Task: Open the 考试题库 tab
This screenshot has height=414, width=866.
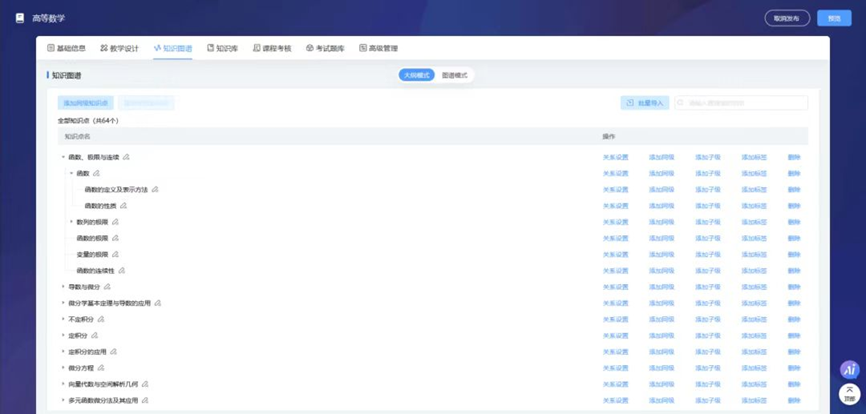Action: [x=325, y=49]
